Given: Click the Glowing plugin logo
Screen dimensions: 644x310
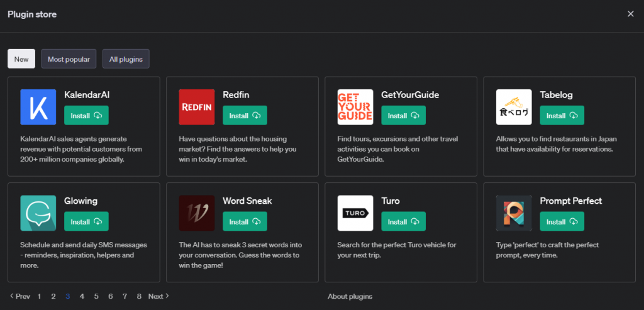Looking at the screenshot, I should pyautogui.click(x=38, y=213).
